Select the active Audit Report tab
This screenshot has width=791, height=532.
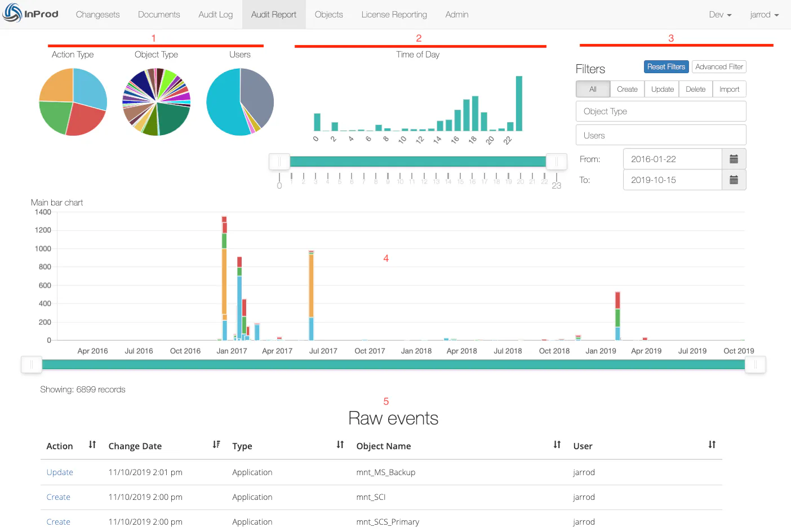point(274,15)
